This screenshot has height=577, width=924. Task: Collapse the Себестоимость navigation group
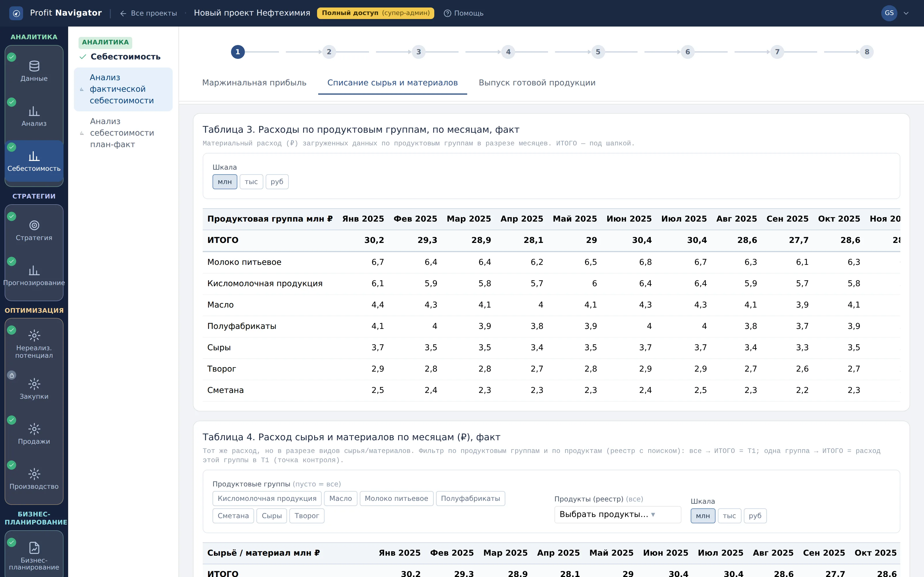[x=120, y=57]
